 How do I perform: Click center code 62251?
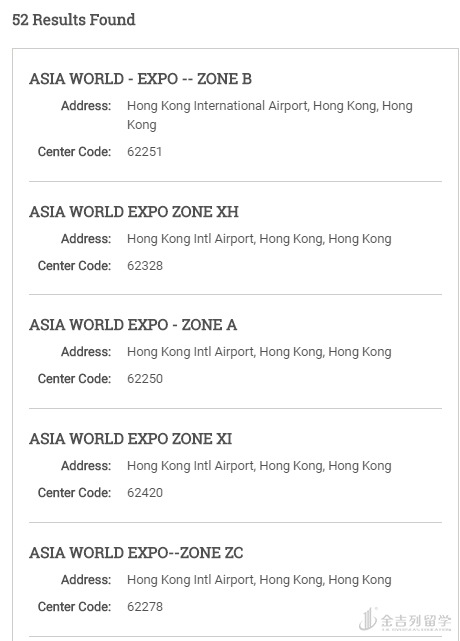144,152
